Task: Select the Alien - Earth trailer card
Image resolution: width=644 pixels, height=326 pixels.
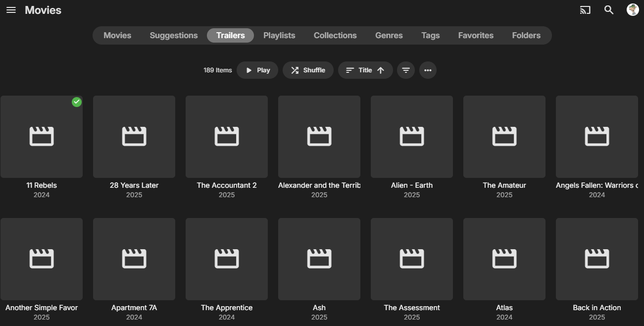Action: click(x=412, y=137)
